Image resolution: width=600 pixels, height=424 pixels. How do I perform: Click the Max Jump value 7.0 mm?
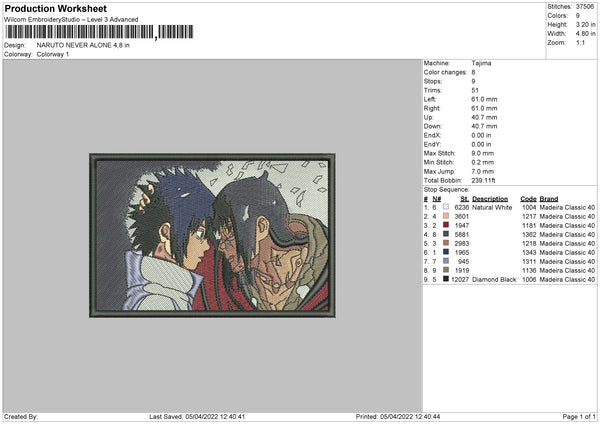pyautogui.click(x=483, y=171)
